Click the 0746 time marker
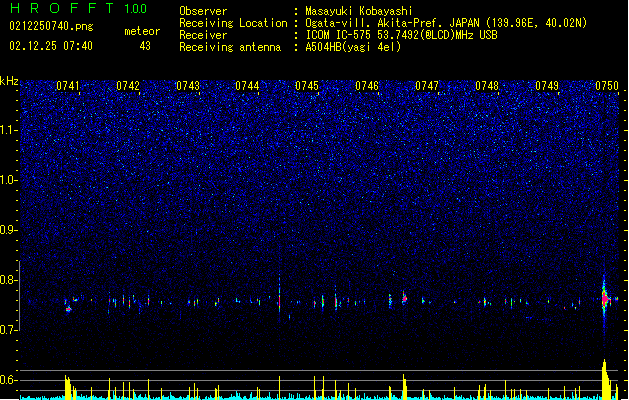The width and height of the screenshot is (629, 400). click(367, 86)
